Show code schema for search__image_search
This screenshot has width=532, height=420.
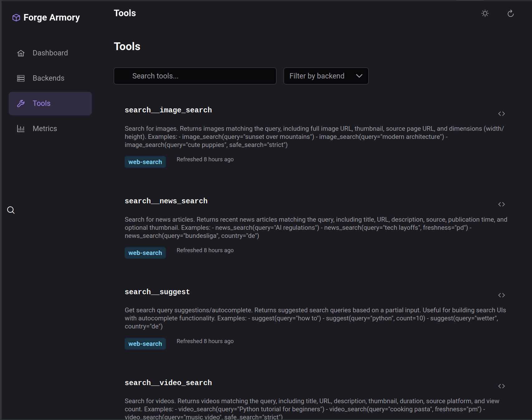(x=501, y=114)
